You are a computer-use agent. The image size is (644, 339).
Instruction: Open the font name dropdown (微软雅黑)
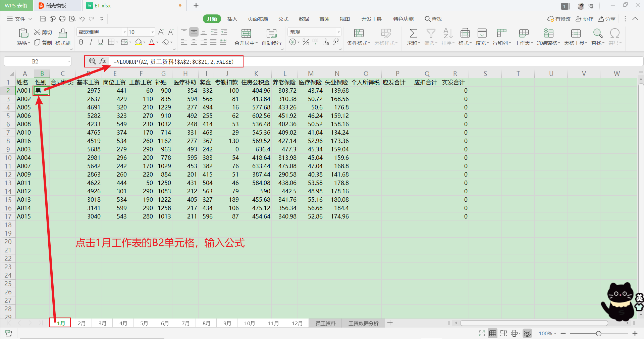click(125, 32)
